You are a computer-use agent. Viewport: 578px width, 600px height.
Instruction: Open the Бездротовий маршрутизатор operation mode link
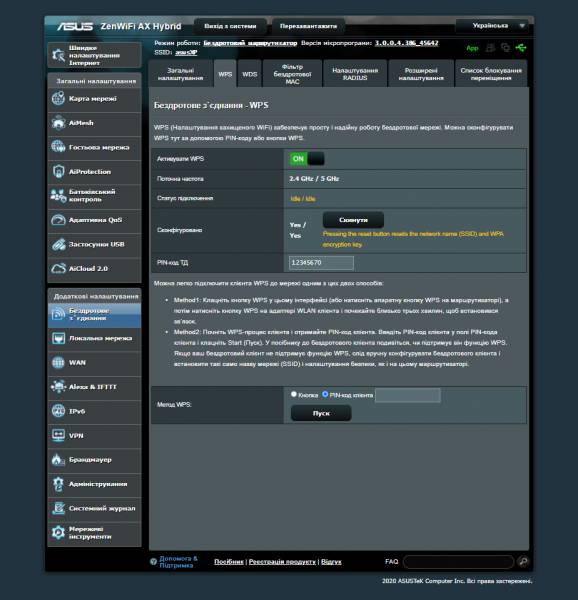(x=250, y=43)
